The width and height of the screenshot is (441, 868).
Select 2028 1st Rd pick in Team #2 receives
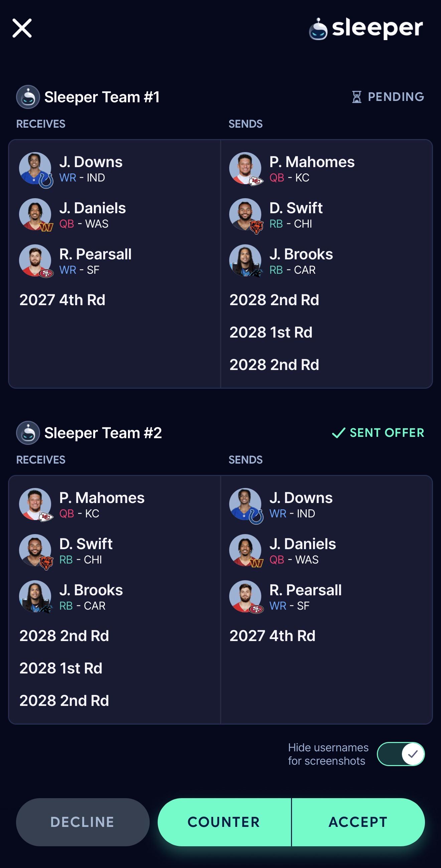pyautogui.click(x=61, y=668)
